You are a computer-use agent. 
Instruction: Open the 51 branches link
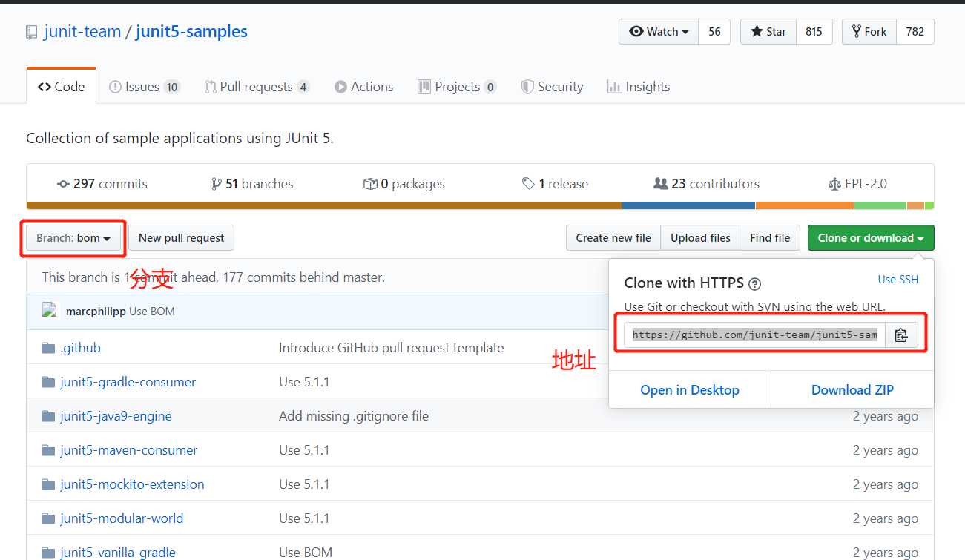(x=252, y=184)
